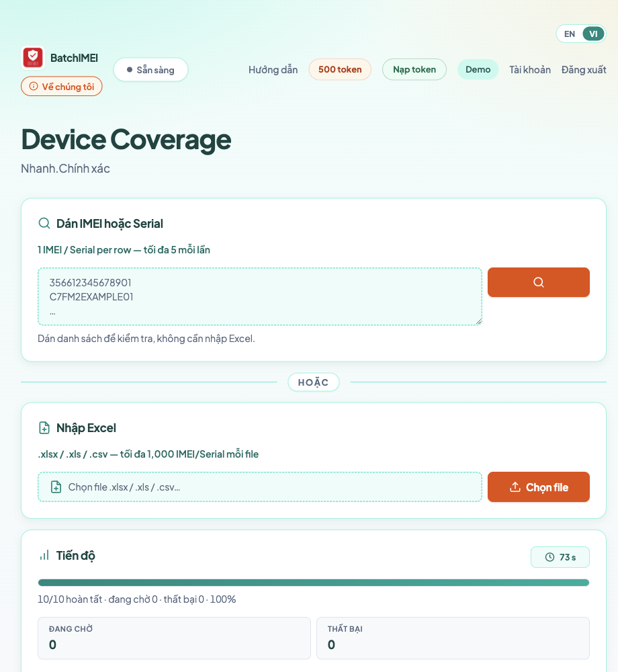
Task: Click the Sẵn sàng status pill
Action: click(150, 69)
